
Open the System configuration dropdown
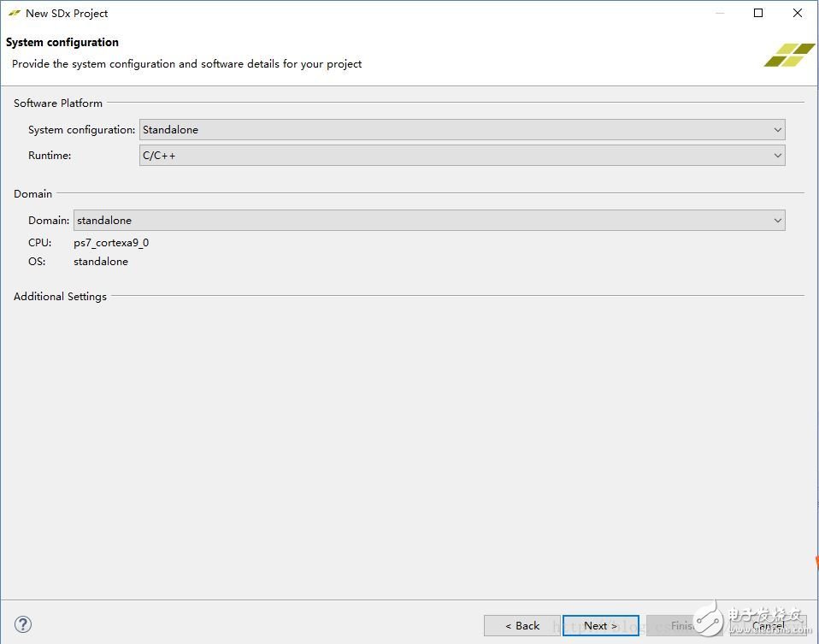tap(462, 130)
